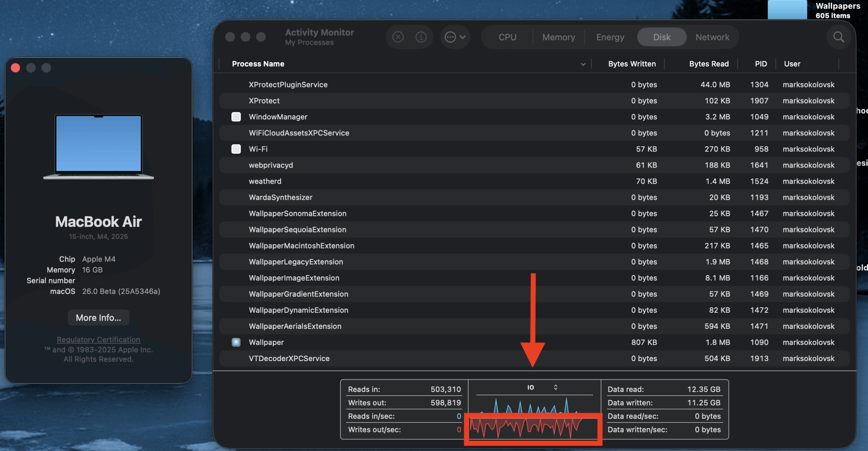The width and height of the screenshot is (868, 451).
Task: Click the WindowManager process icon
Action: coord(236,117)
